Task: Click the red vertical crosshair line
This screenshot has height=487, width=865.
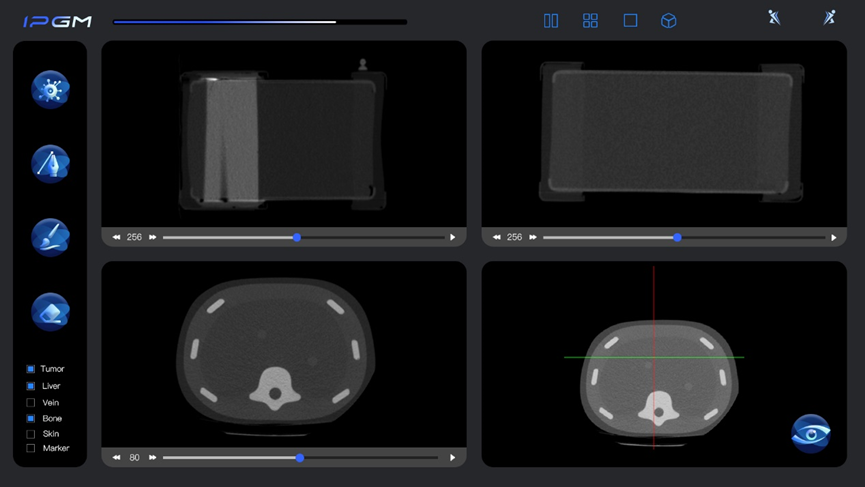Action: [654, 357]
